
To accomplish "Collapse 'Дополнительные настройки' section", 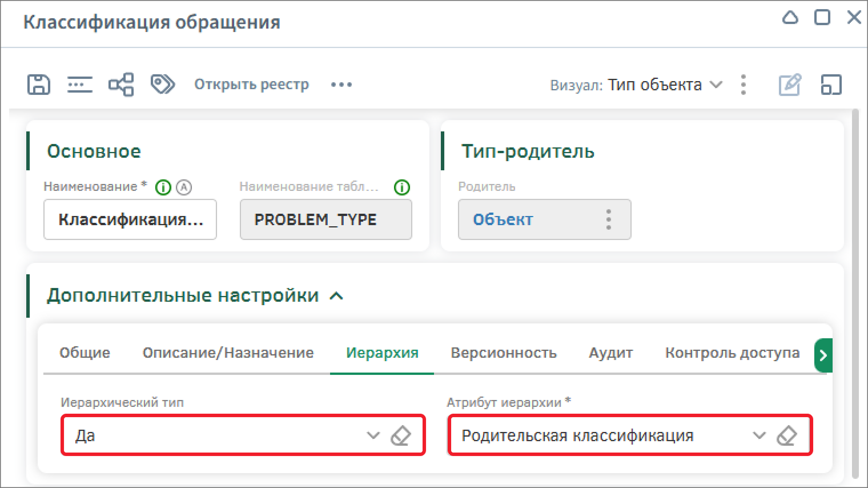I will 337,296.
